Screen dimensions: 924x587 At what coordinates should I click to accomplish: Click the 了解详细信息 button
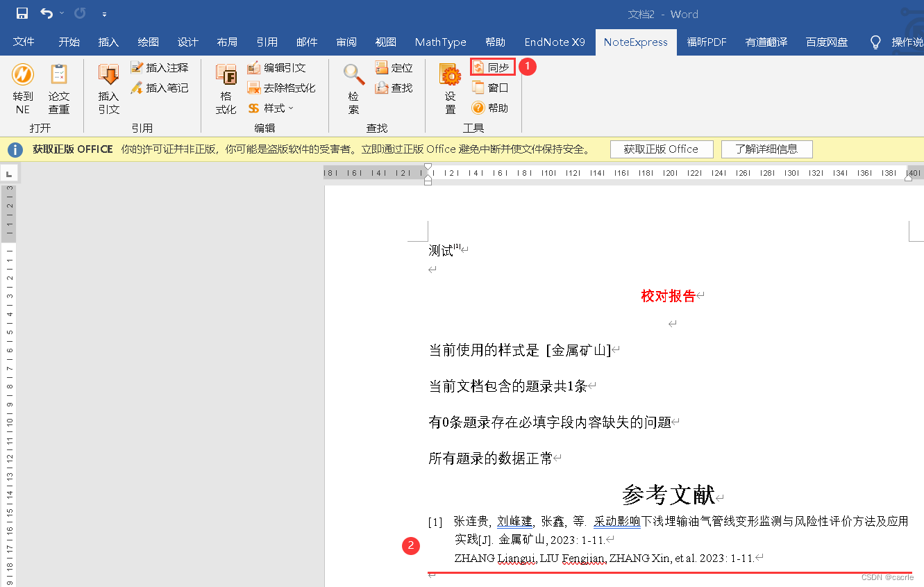coord(766,149)
